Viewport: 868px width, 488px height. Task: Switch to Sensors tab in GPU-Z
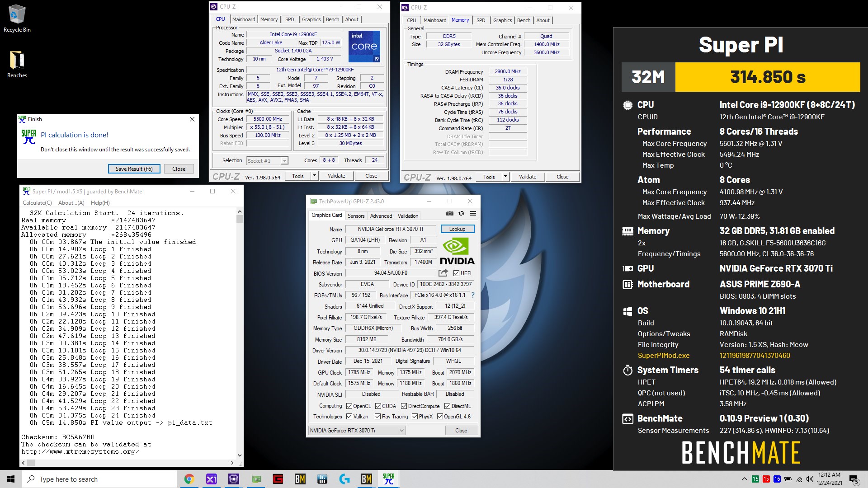356,216
